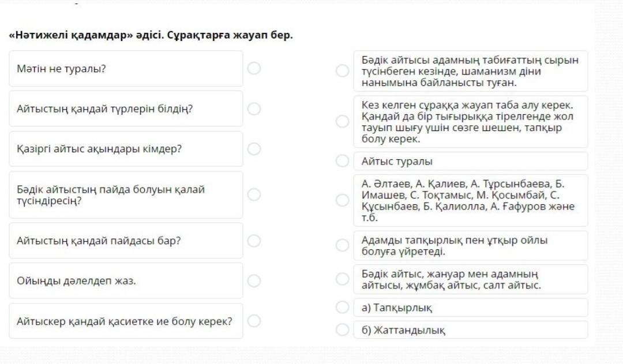The height and width of the screenshot is (364, 623).
Task: Choose the circle for the «Айтыс туралы» answer
Action: tap(343, 161)
